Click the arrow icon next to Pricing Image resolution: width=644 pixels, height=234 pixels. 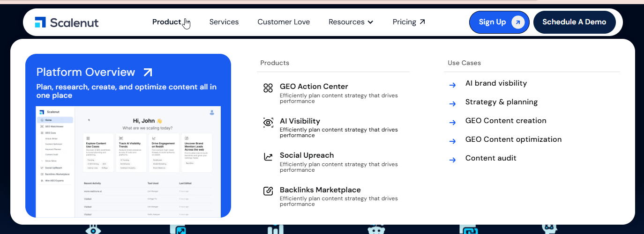tap(422, 22)
